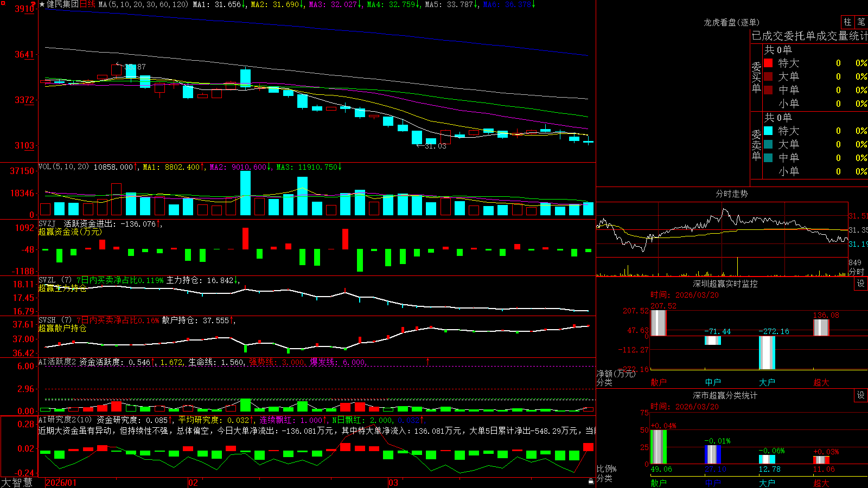Click the 健民集团 stock name

[x=62, y=4]
